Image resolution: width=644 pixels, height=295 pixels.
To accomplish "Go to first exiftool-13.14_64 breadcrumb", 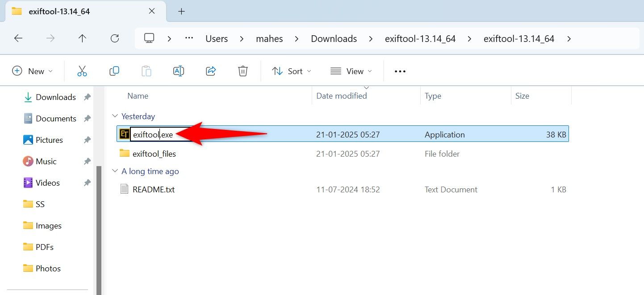I will tap(420, 39).
